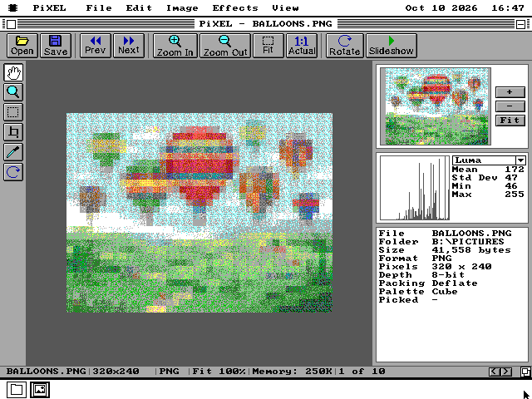Click the status bar Memory: 250K entry
The width and height of the screenshot is (532, 399).
tap(292, 372)
